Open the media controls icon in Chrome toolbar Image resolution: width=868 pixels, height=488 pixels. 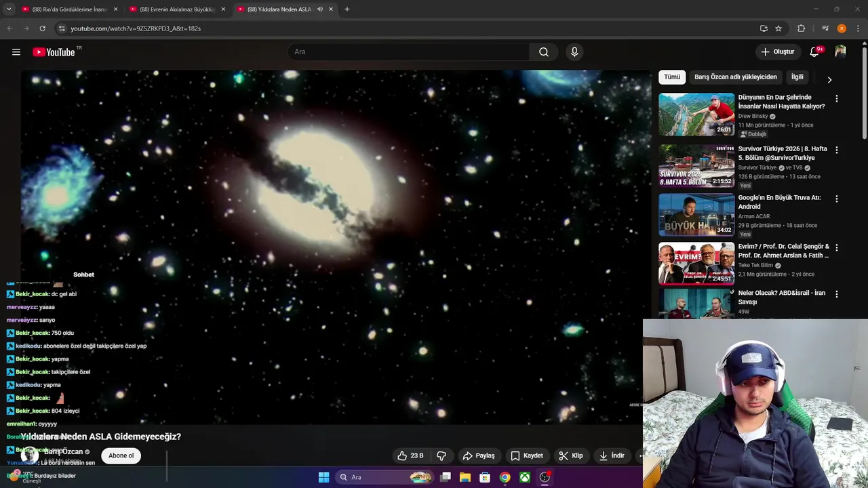825,28
